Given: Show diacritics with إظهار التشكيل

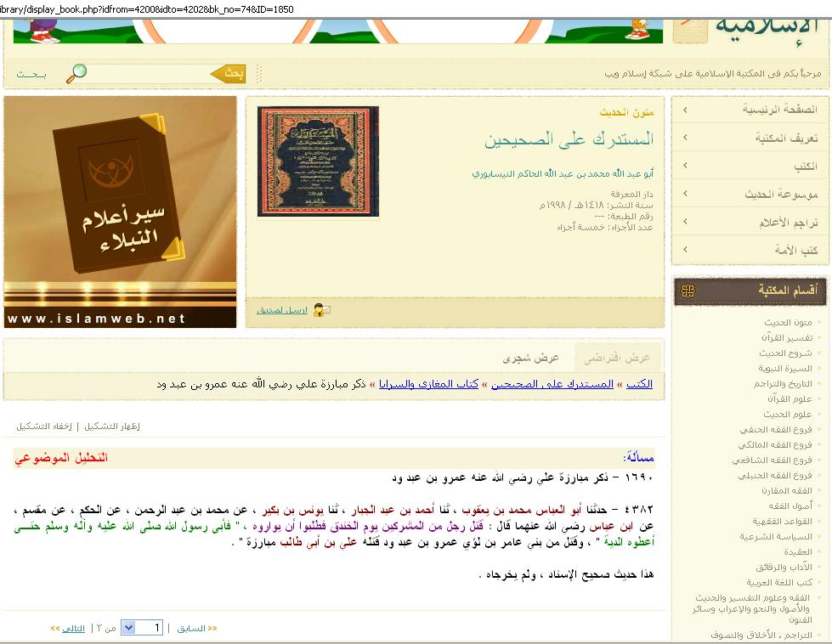Looking at the screenshot, I should [112, 427].
